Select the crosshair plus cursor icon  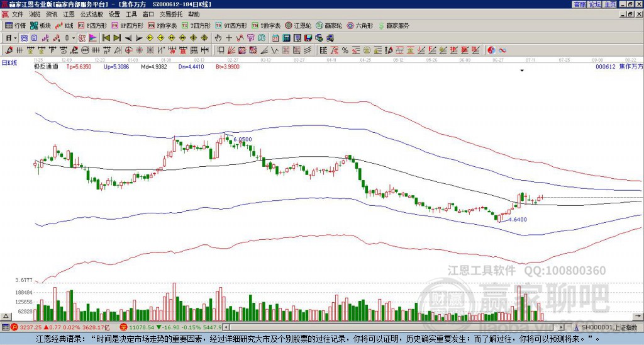(229, 38)
